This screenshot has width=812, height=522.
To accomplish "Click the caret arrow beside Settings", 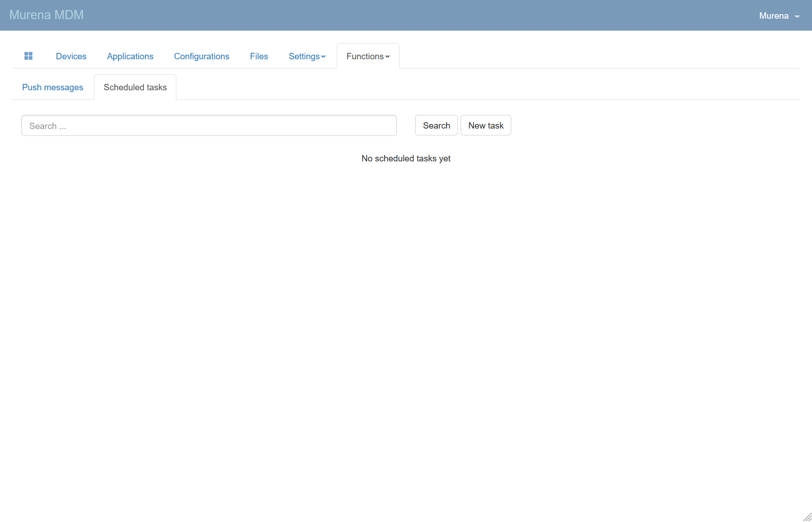I will tap(324, 57).
